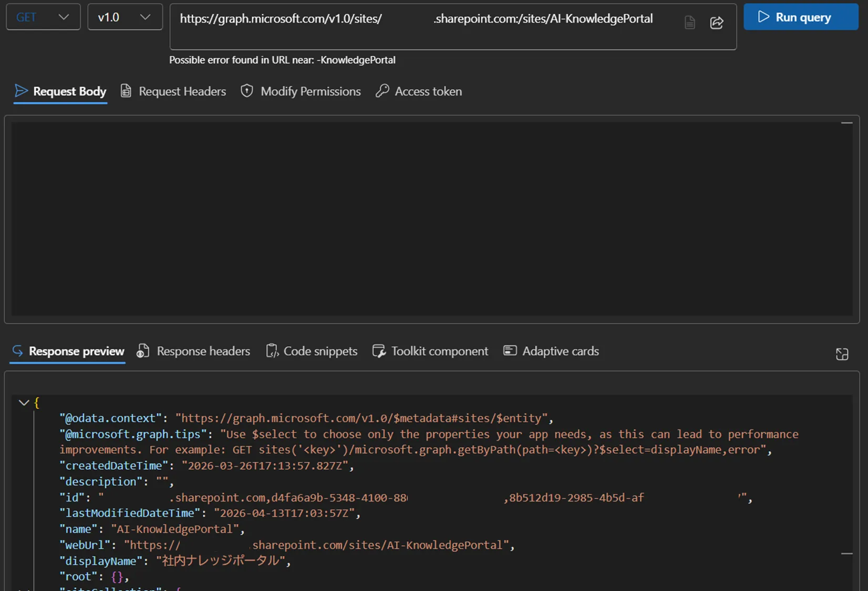Click the Response headers icon
Image resolution: width=868 pixels, height=591 pixels.
pos(143,350)
